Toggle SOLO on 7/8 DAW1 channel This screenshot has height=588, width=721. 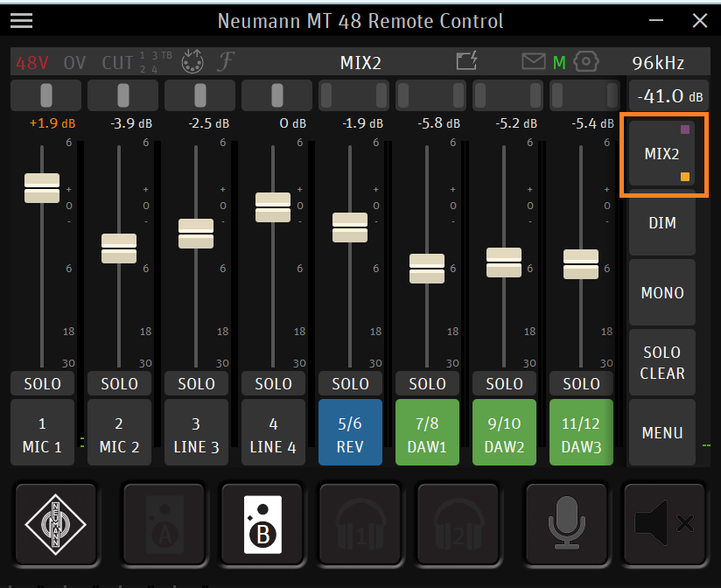(427, 383)
